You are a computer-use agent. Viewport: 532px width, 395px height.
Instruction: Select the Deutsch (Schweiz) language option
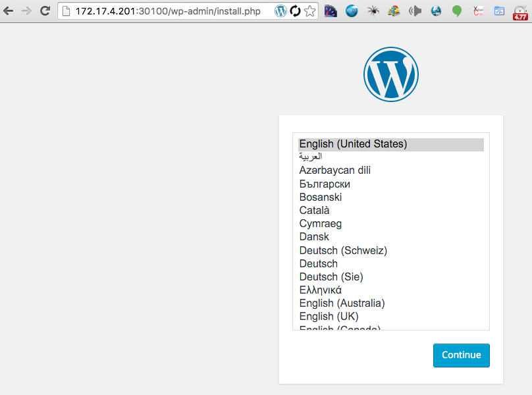(343, 250)
